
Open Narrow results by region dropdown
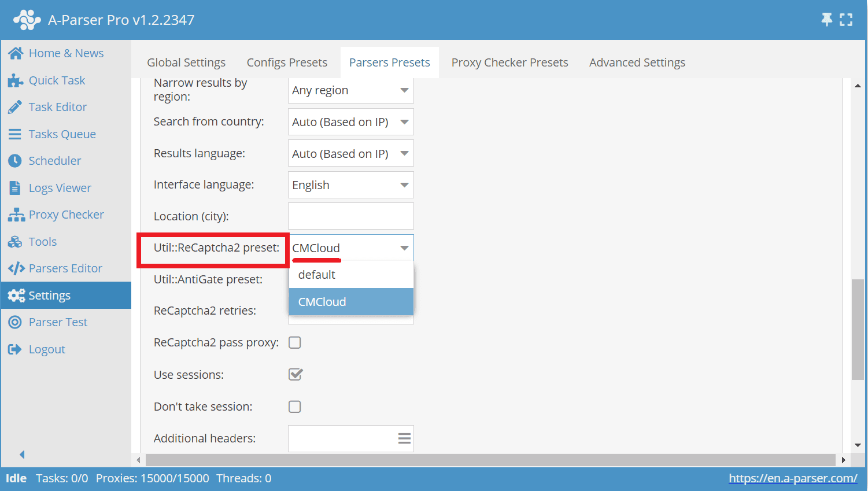(351, 90)
